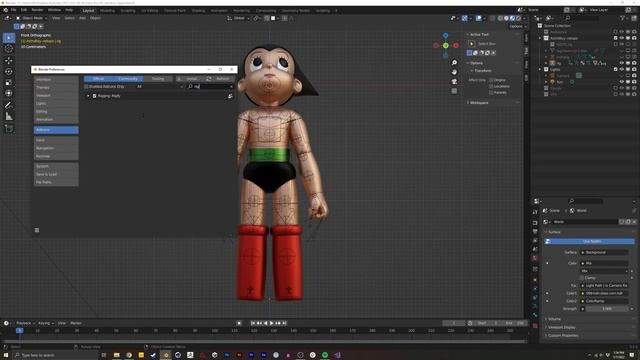Click the viewport zoom magnifier icon

[x=454, y=62]
